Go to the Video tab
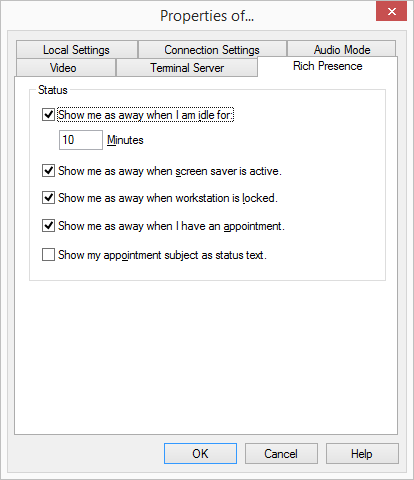This screenshot has width=414, height=480. pos(63,68)
